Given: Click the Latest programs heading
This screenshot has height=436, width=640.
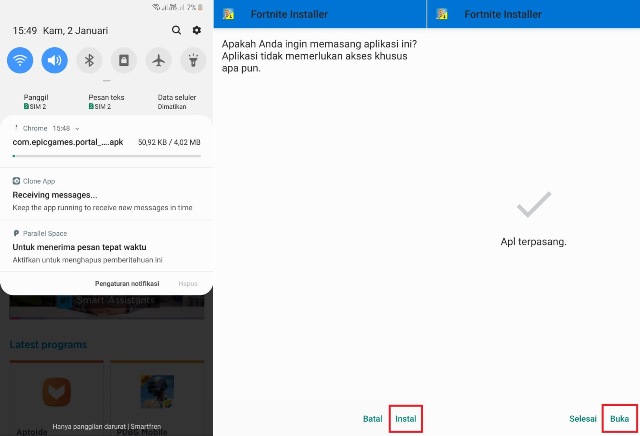Looking at the screenshot, I should (48, 345).
